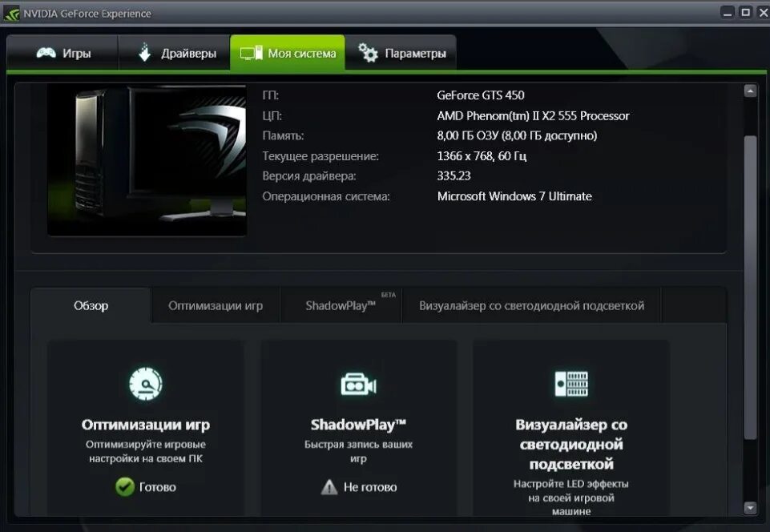Image resolution: width=770 pixels, height=532 pixels.
Task: Click the 1366 x 768, 60 Гц resolution value
Action: click(x=482, y=156)
